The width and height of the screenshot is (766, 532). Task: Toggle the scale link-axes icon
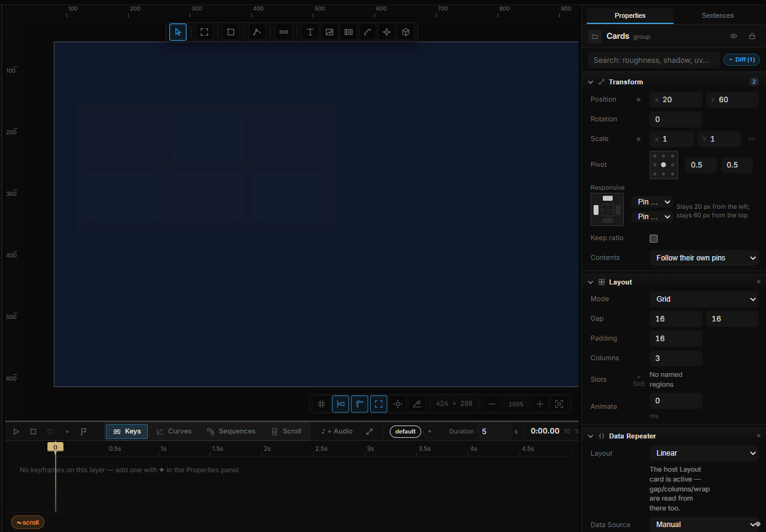[752, 139]
